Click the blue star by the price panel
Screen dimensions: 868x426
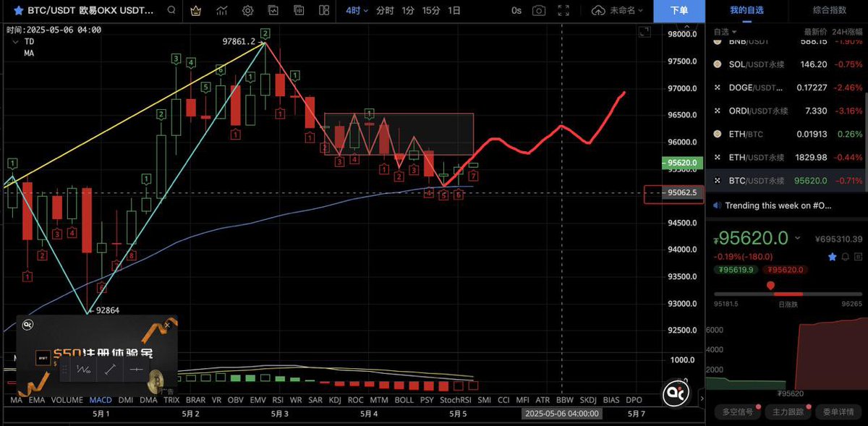[x=832, y=257]
